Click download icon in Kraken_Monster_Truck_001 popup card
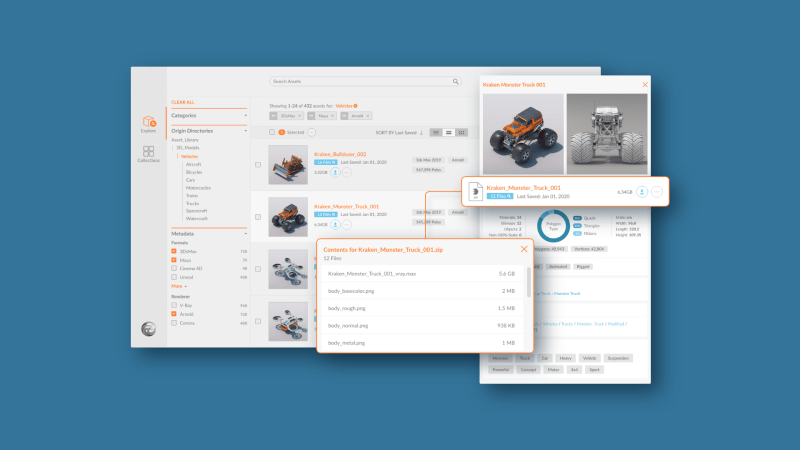The image size is (800, 450). click(640, 191)
